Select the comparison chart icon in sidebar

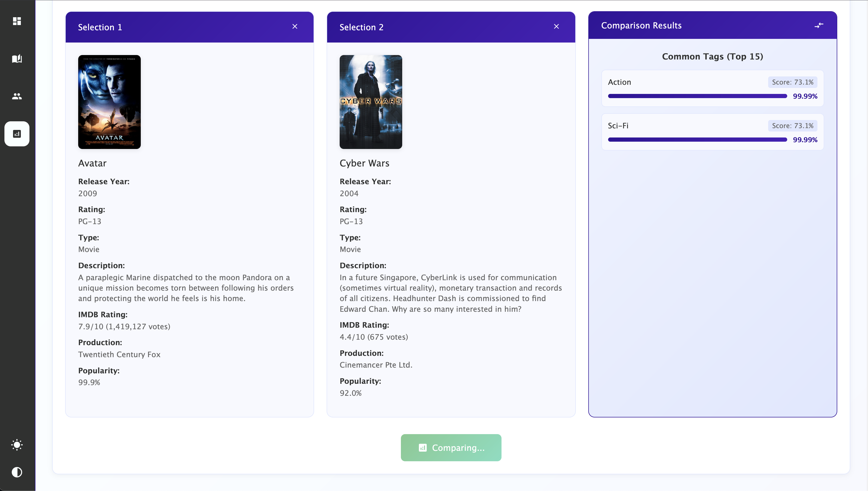17,134
